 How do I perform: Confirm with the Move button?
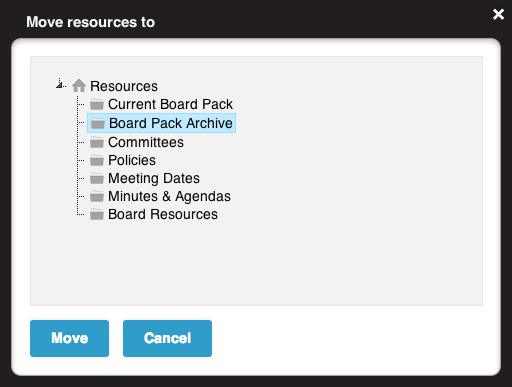point(69,338)
